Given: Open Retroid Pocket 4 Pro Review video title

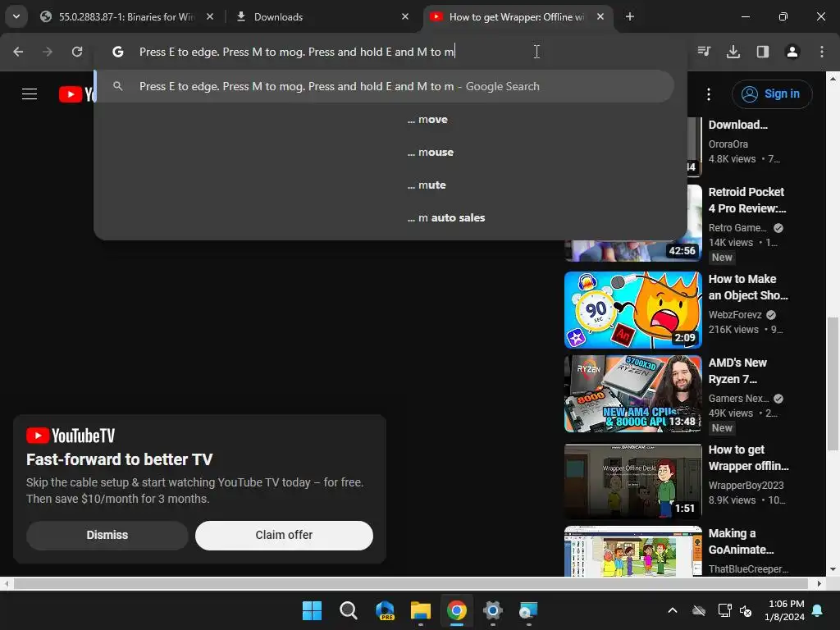Looking at the screenshot, I should click(747, 200).
